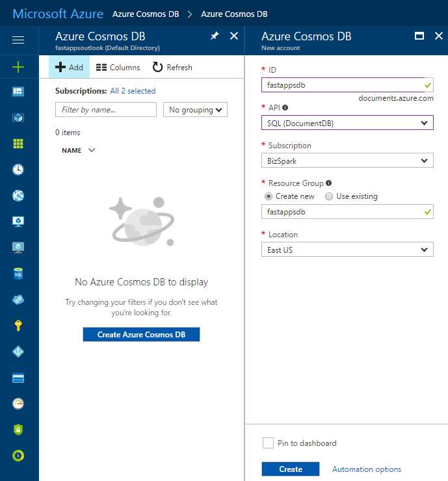The width and height of the screenshot is (448, 481).
Task: Open SQL databases icon in sidebar
Action: [x=18, y=273]
